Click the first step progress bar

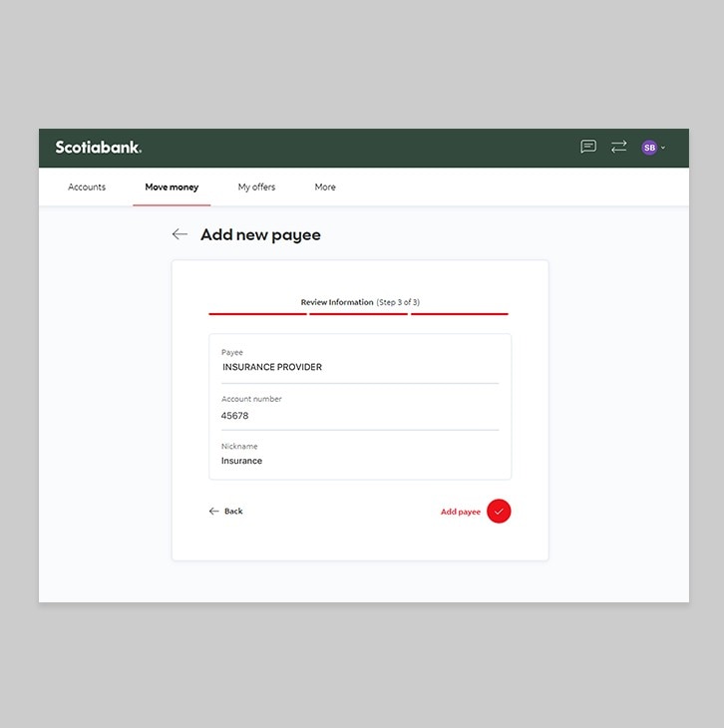(x=257, y=314)
